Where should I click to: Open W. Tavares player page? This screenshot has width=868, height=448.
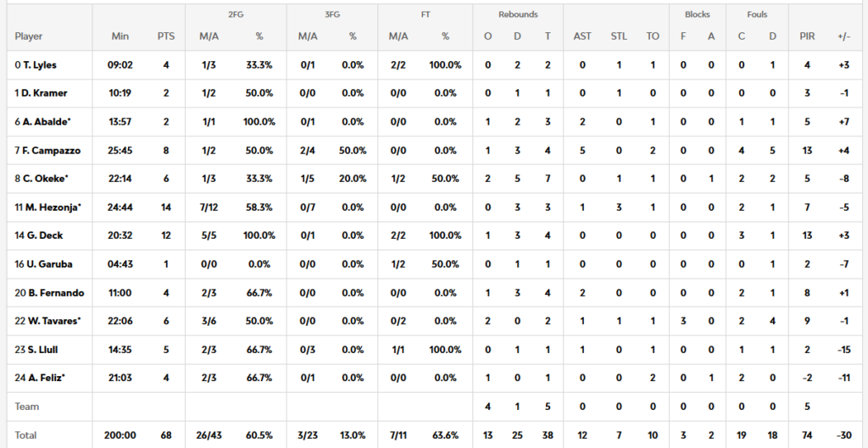pyautogui.click(x=47, y=321)
